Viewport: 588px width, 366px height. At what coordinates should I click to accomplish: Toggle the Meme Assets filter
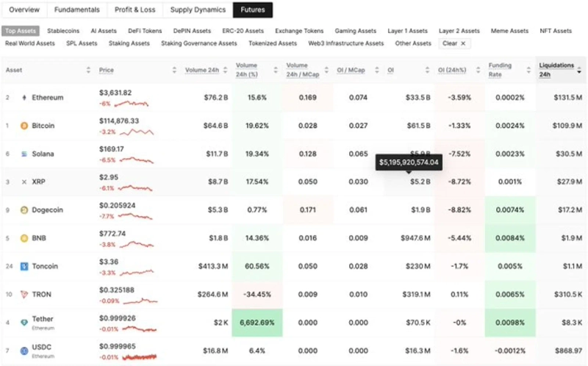point(509,31)
